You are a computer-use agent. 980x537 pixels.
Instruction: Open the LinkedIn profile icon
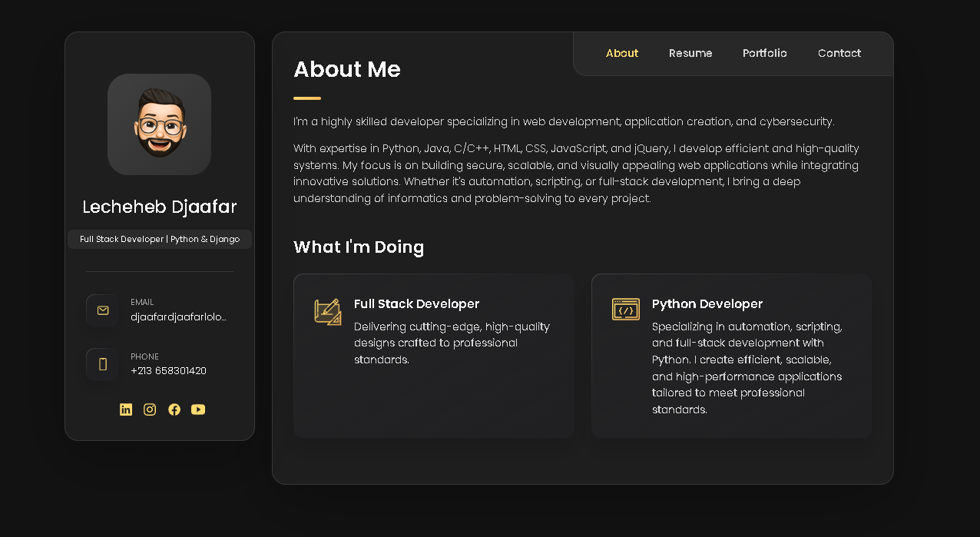(126, 409)
